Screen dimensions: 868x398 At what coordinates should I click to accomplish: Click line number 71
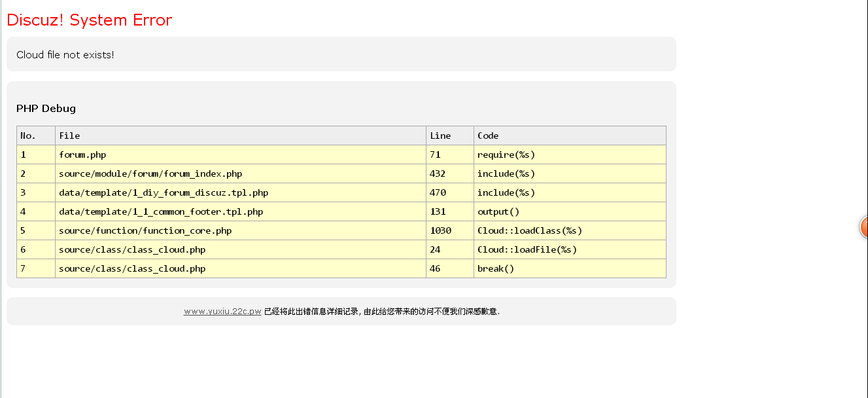[450, 154]
